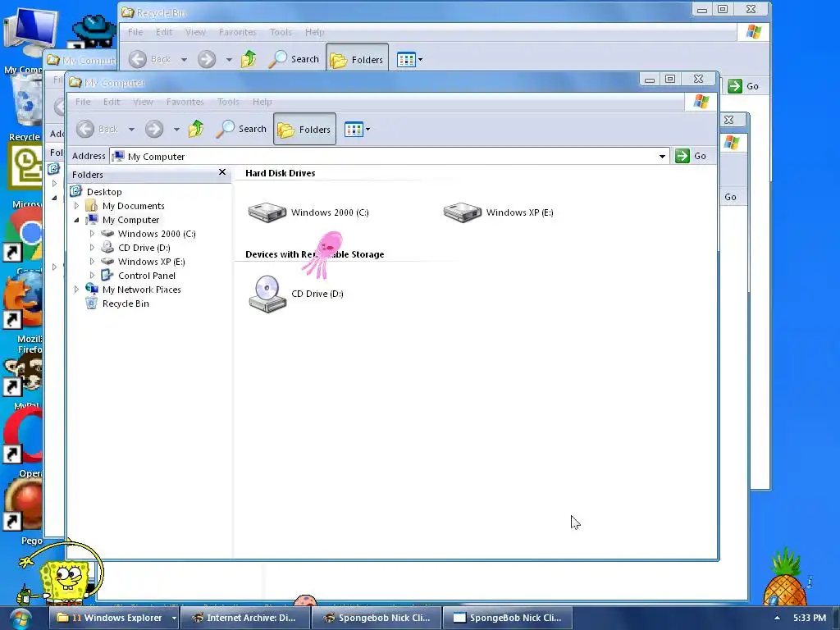Switch to Internet Archive taskbar button
Image resolution: width=840 pixels, height=630 pixels.
[x=244, y=618]
